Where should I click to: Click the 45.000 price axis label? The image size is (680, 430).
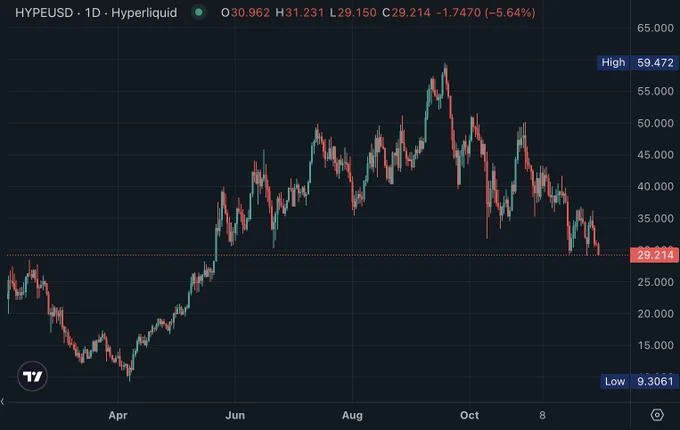(655, 155)
